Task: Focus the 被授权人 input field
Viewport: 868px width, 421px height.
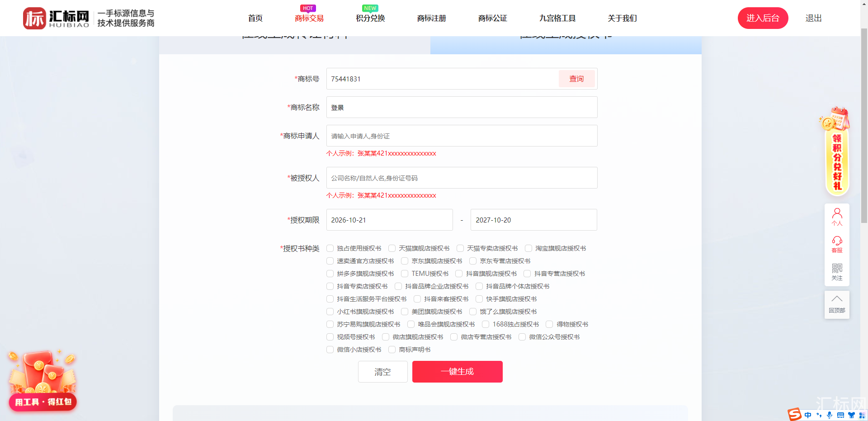Action: pyautogui.click(x=462, y=178)
